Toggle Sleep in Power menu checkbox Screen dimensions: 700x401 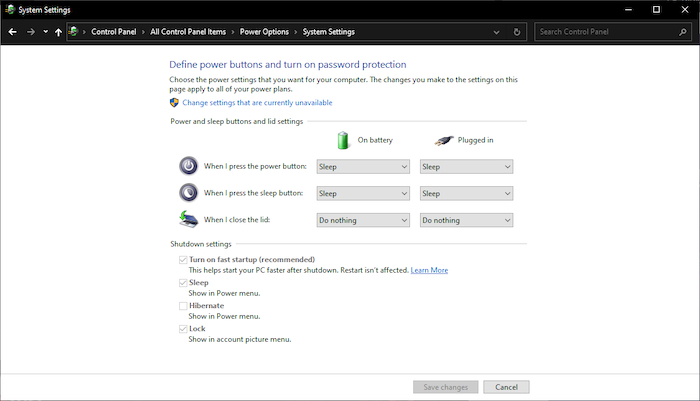coord(183,283)
